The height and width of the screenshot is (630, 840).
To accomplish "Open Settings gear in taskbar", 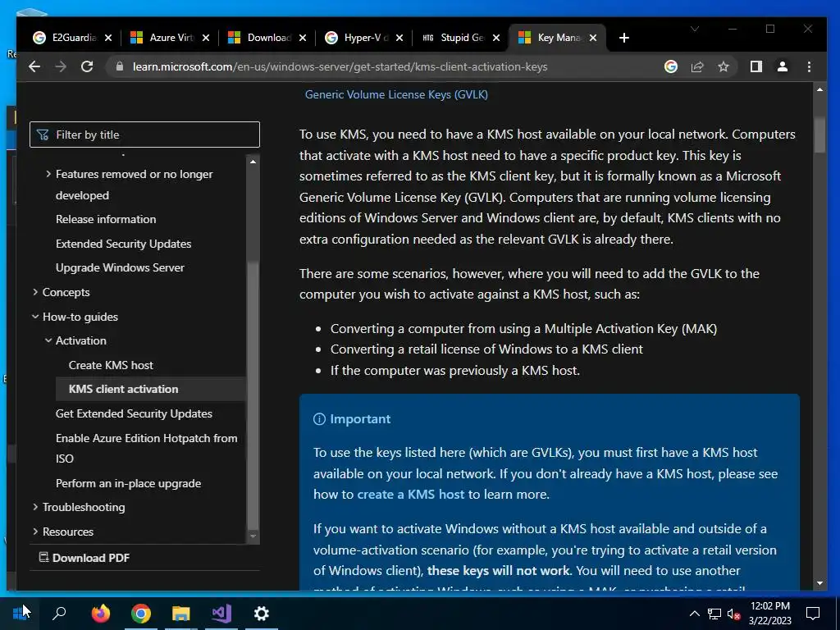I will click(262, 613).
